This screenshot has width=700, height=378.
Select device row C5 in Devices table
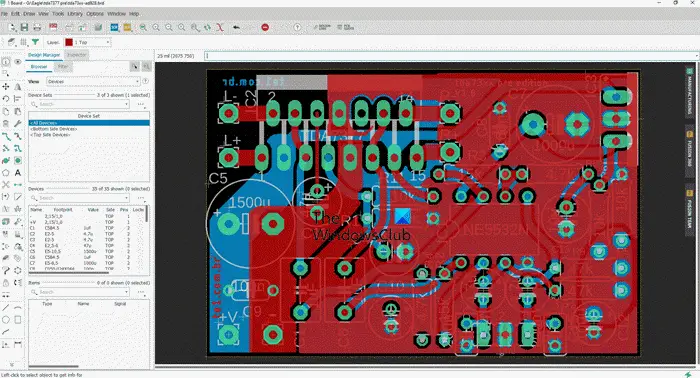[86, 251]
